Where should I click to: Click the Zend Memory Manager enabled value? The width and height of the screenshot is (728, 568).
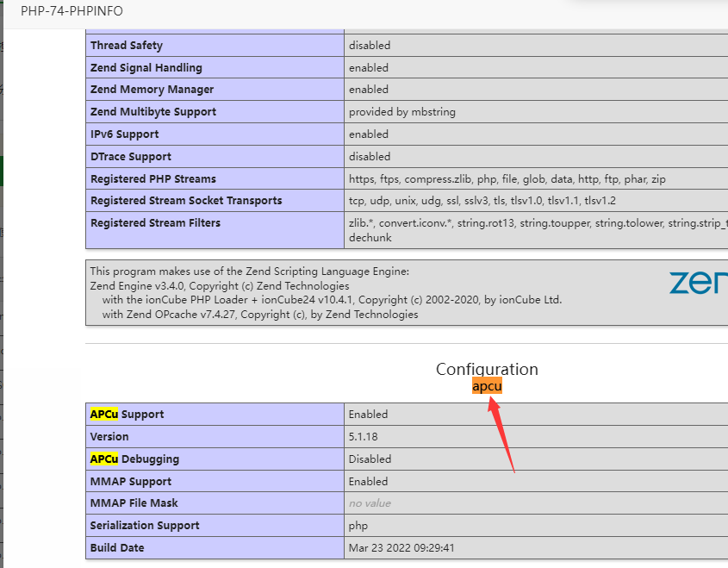369,89
